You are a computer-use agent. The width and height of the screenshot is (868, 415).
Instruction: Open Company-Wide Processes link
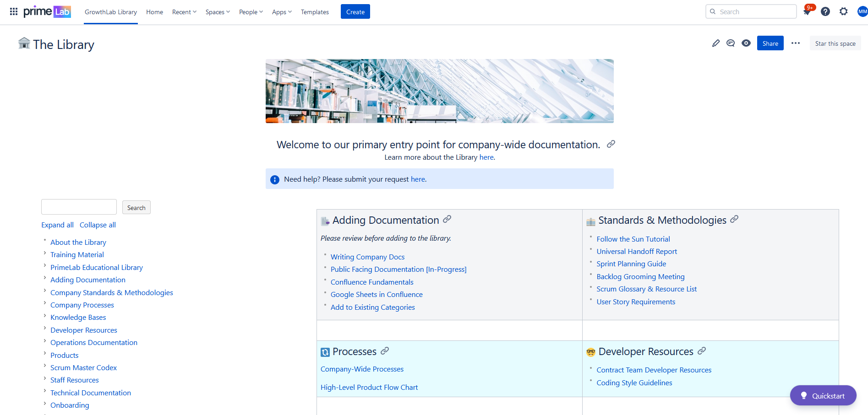(x=362, y=369)
